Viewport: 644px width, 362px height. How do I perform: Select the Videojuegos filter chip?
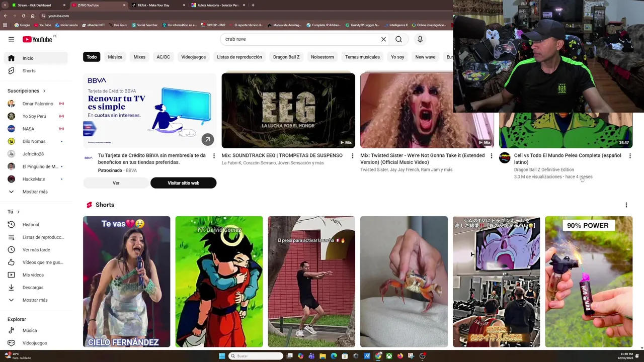tap(194, 57)
